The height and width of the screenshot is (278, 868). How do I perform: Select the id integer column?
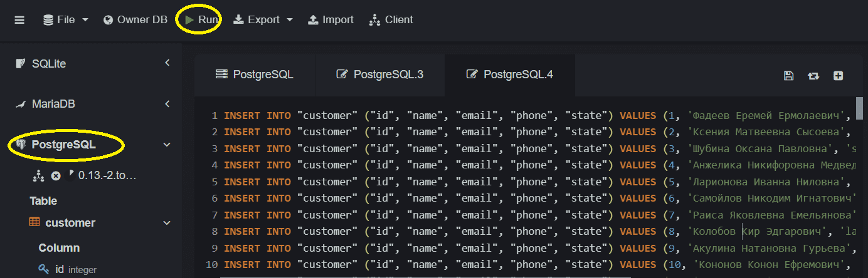pyautogui.click(x=76, y=269)
